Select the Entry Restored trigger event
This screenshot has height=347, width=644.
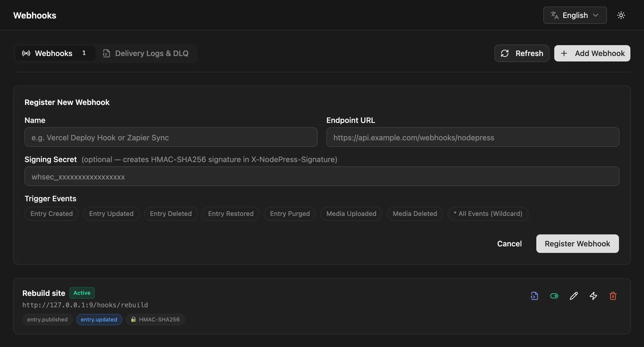coord(231,214)
